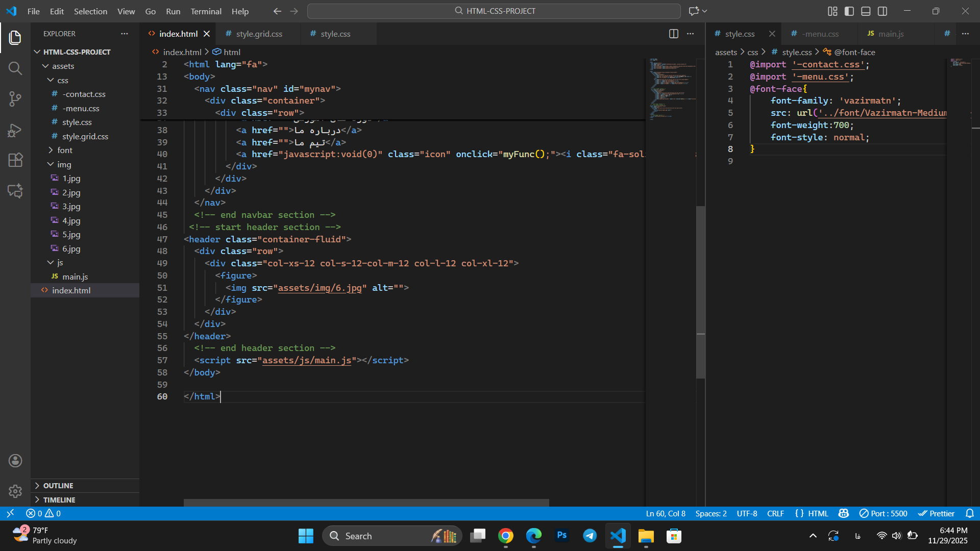Switch to the style.grid.css tab
This screenshot has height=551, width=980.
[x=259, y=34]
